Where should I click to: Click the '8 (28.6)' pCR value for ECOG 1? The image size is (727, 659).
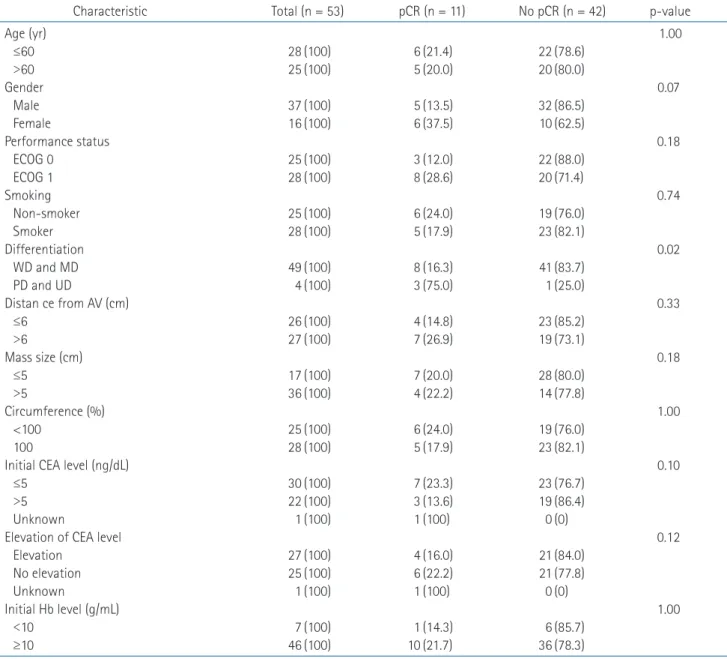[x=433, y=177]
